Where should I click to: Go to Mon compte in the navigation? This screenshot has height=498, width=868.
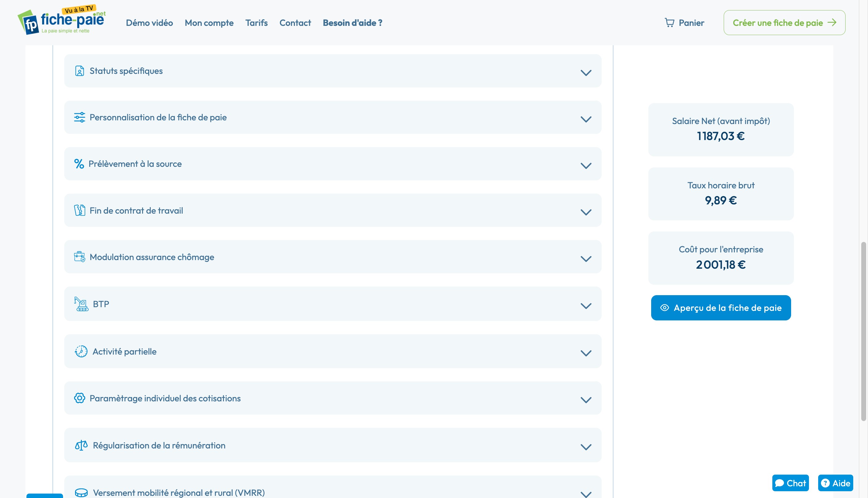pyautogui.click(x=209, y=22)
